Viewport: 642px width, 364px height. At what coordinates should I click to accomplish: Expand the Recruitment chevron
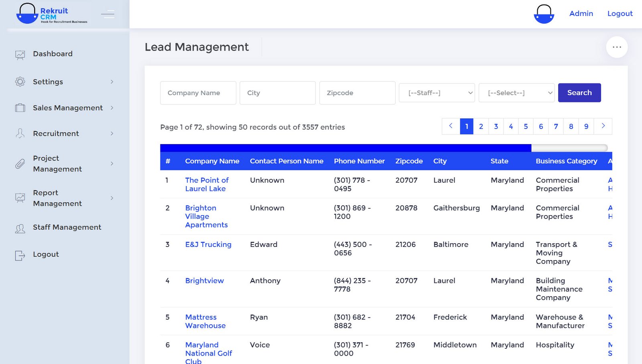[x=112, y=133]
